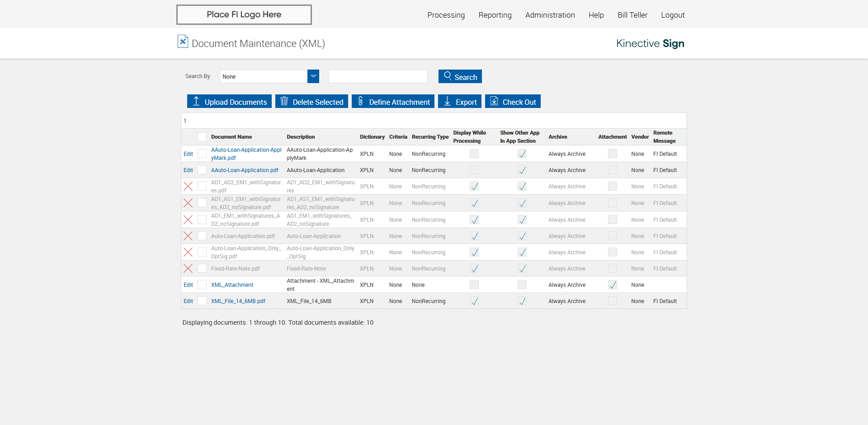Toggle Display While Processing for XML_File_14_6MB

pyautogui.click(x=474, y=301)
